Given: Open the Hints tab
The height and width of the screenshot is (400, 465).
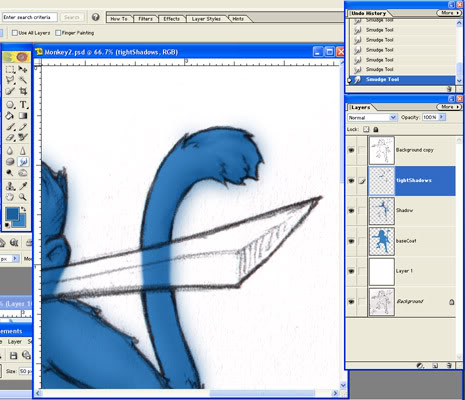Looking at the screenshot, I should [x=238, y=19].
